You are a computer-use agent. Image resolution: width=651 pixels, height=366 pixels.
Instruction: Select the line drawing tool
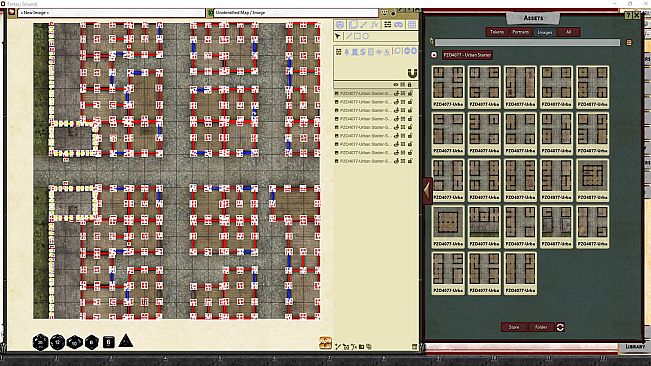[x=349, y=36]
